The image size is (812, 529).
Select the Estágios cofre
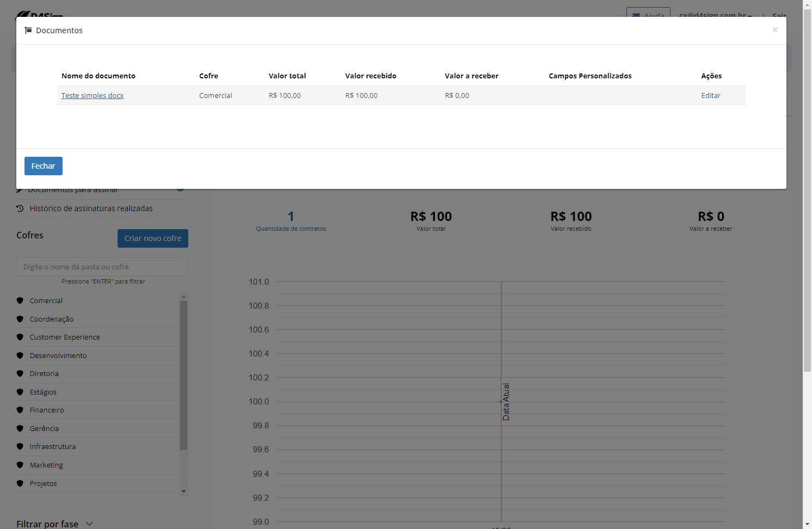point(43,392)
